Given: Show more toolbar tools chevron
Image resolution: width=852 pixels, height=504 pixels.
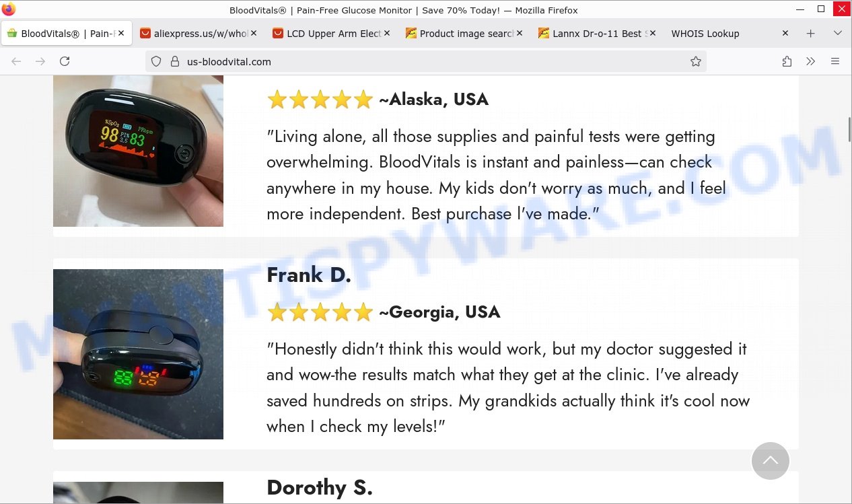Looking at the screenshot, I should tap(811, 61).
